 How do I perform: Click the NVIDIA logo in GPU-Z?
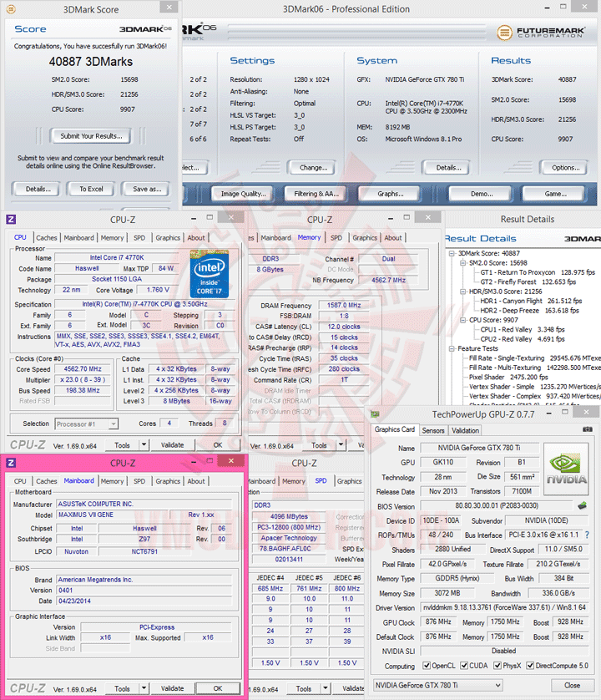point(566,469)
